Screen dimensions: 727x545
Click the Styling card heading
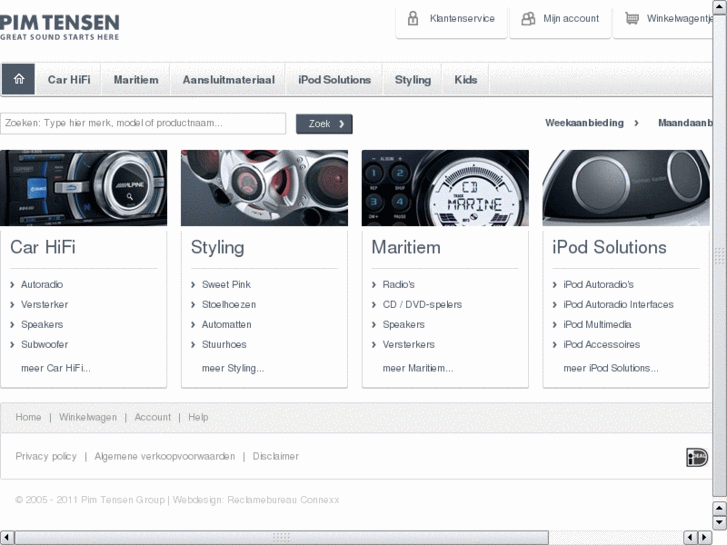coord(217,248)
